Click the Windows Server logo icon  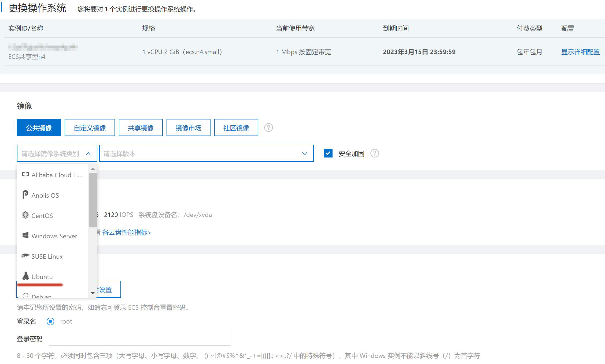25,235
